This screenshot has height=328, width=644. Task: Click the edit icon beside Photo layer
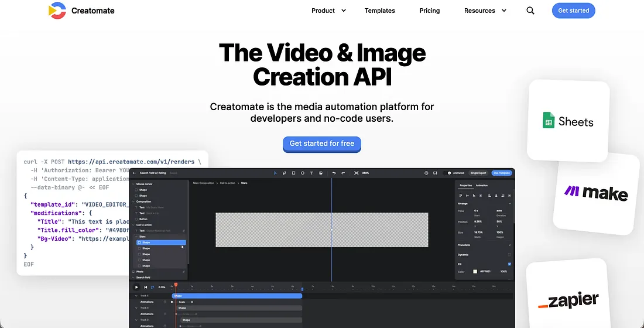click(x=184, y=272)
